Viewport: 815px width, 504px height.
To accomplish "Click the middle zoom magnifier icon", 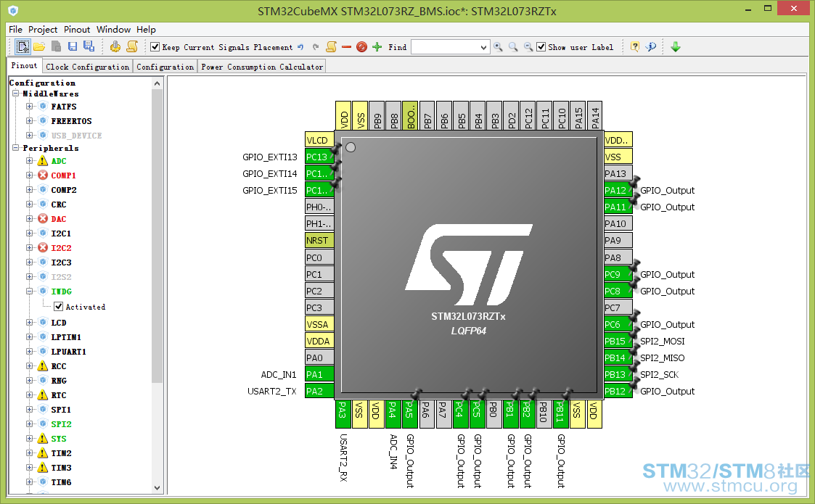I will (x=513, y=46).
